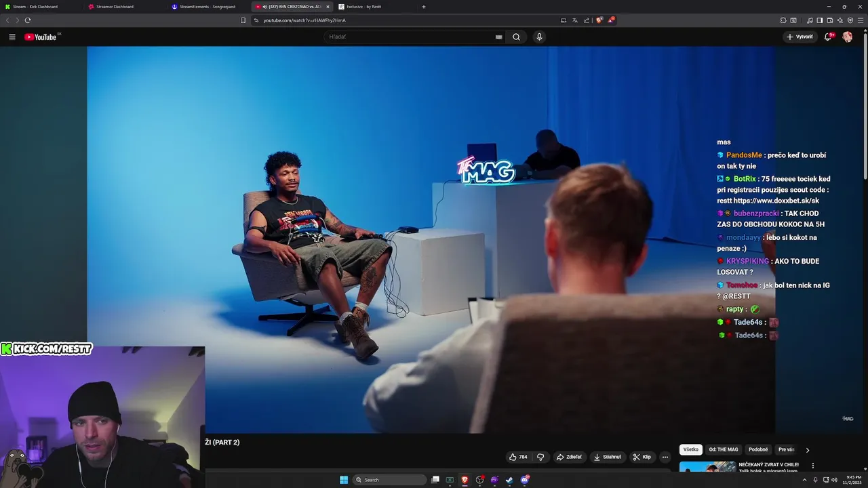Open site settings icon beside the URL
This screenshot has width=868, height=488.
(x=256, y=20)
